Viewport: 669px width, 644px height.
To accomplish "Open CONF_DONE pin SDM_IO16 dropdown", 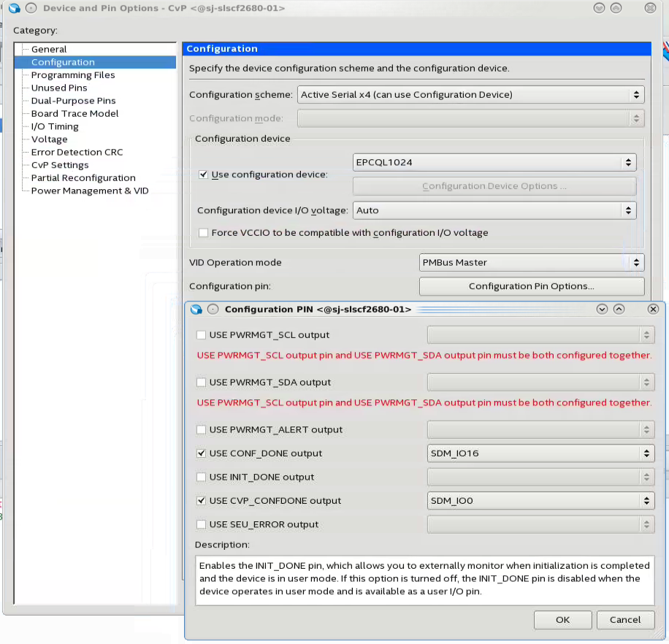I will [541, 453].
